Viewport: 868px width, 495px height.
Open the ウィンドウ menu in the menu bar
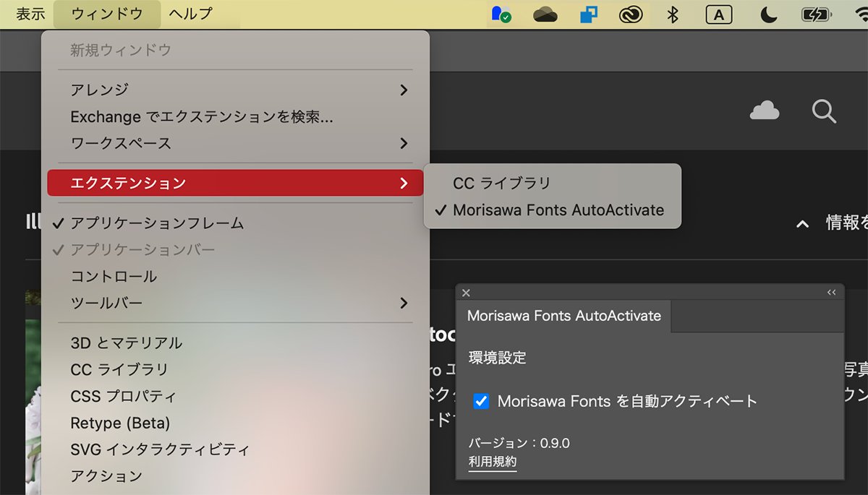tap(107, 14)
